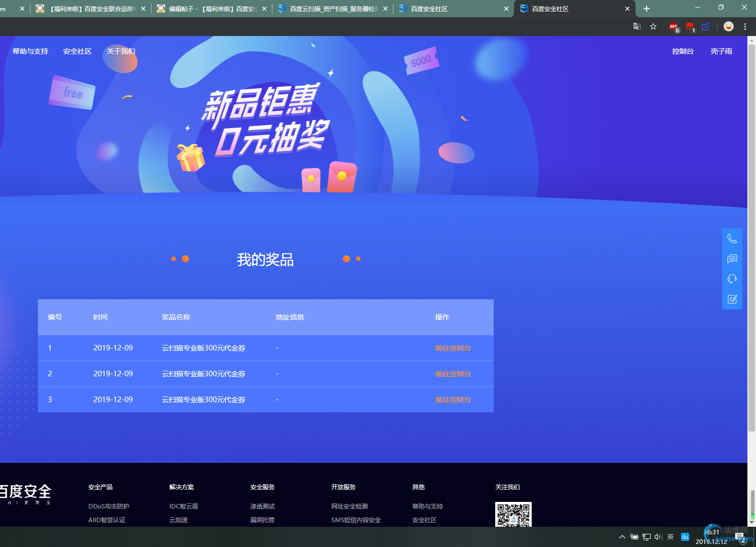Viewport: 756px width, 547px height.
Task: Show hidden system tray icons chevron
Action: coord(622,537)
